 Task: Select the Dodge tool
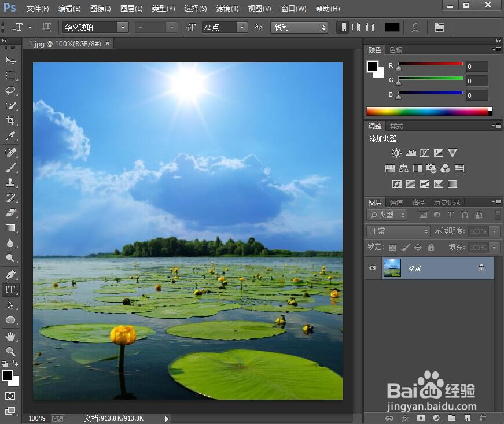pyautogui.click(x=10, y=258)
